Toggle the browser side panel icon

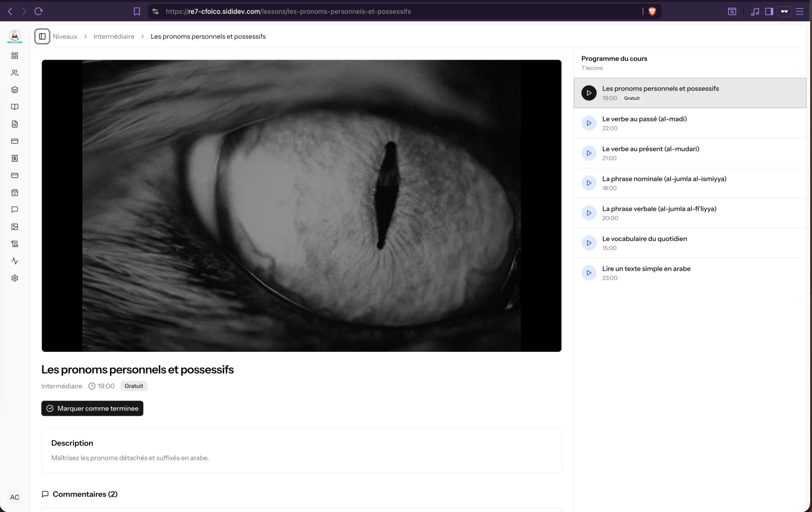click(769, 11)
